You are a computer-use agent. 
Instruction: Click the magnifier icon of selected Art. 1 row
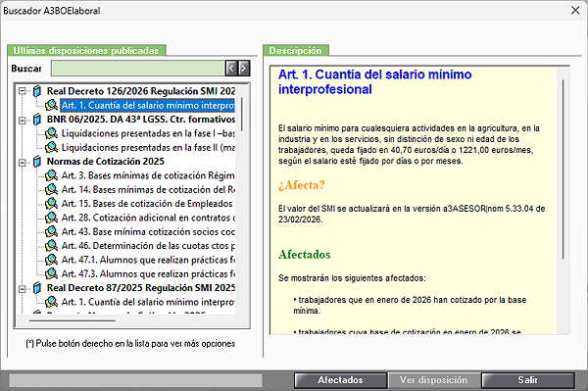point(51,105)
